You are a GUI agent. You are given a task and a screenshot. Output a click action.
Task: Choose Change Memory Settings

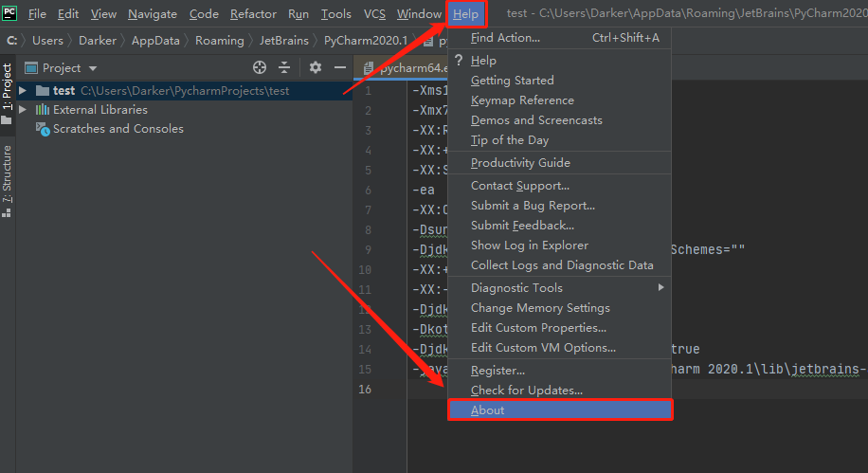(x=559, y=308)
